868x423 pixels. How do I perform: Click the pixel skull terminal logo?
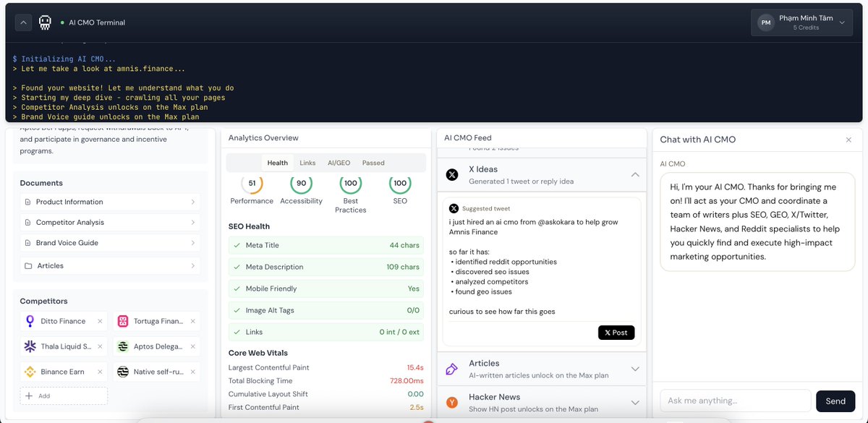45,23
